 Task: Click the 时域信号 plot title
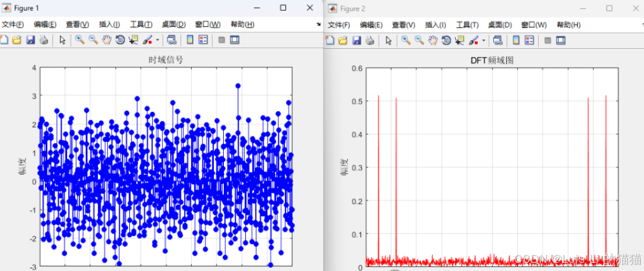pos(166,60)
